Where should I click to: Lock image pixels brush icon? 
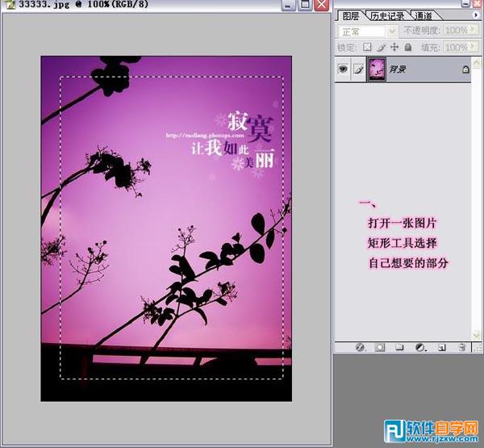pos(381,47)
